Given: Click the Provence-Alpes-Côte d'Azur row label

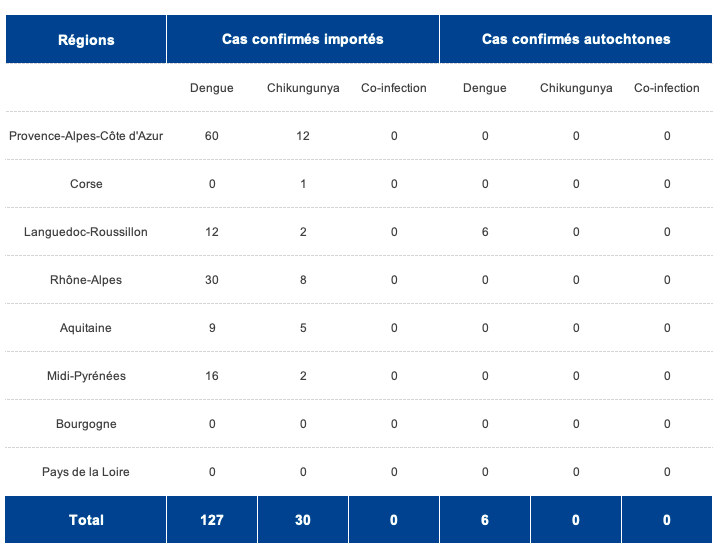Looking at the screenshot, I should (x=86, y=136).
